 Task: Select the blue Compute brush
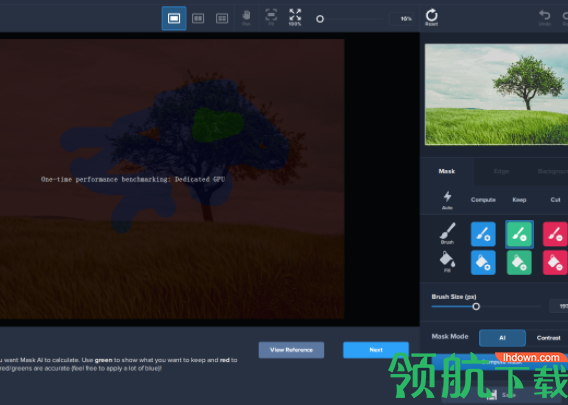[x=483, y=234]
